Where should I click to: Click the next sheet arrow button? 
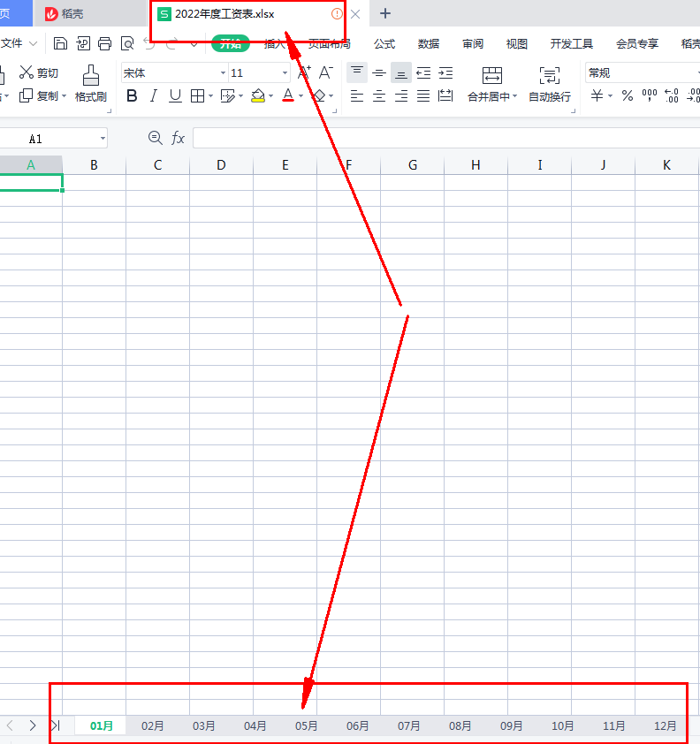coord(33,725)
